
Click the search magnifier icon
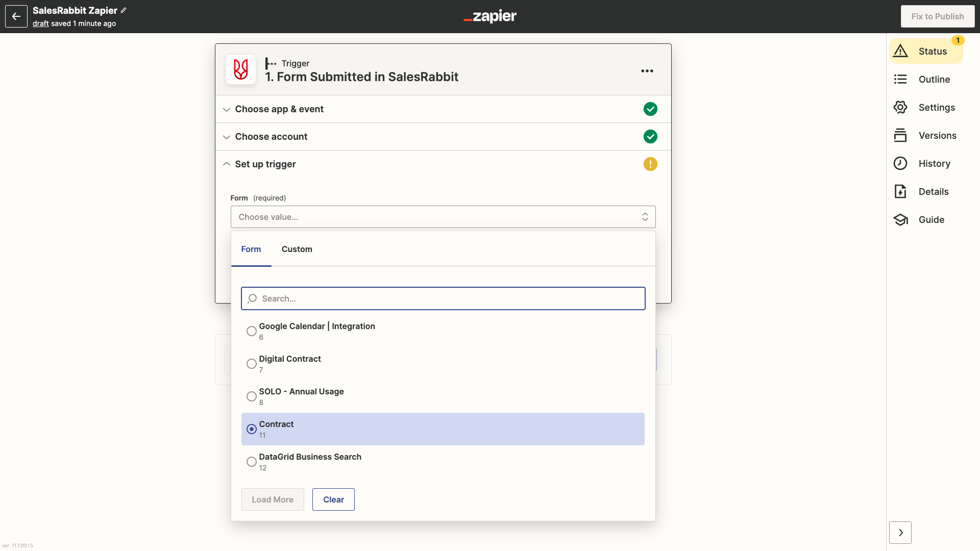click(252, 298)
